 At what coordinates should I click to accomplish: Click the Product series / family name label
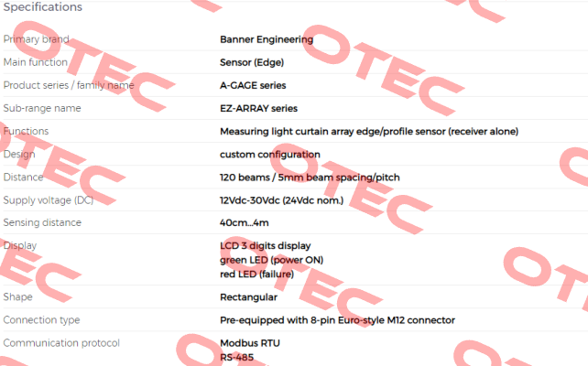point(69,85)
